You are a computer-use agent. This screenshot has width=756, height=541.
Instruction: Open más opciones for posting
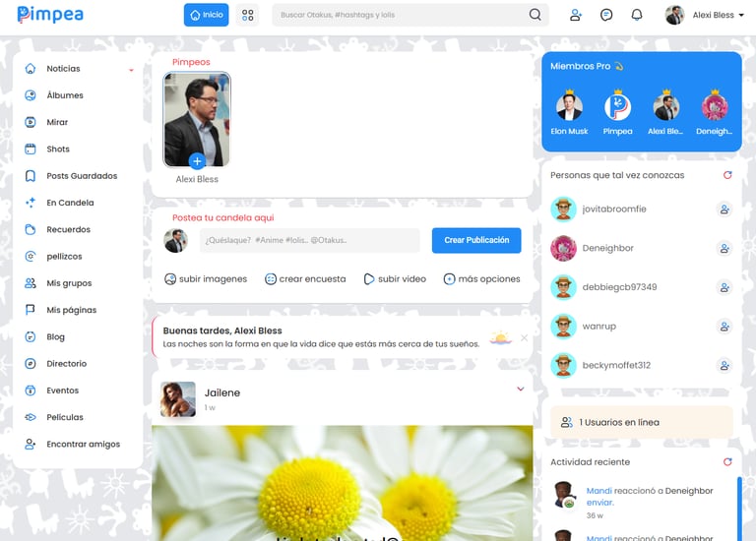pyautogui.click(x=481, y=279)
